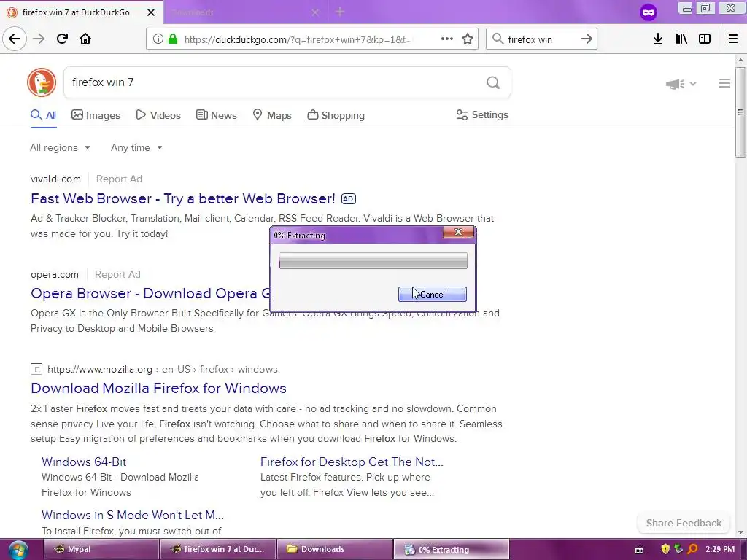Open the browser hamburger menu
The width and height of the screenshot is (747, 560).
[733, 39]
